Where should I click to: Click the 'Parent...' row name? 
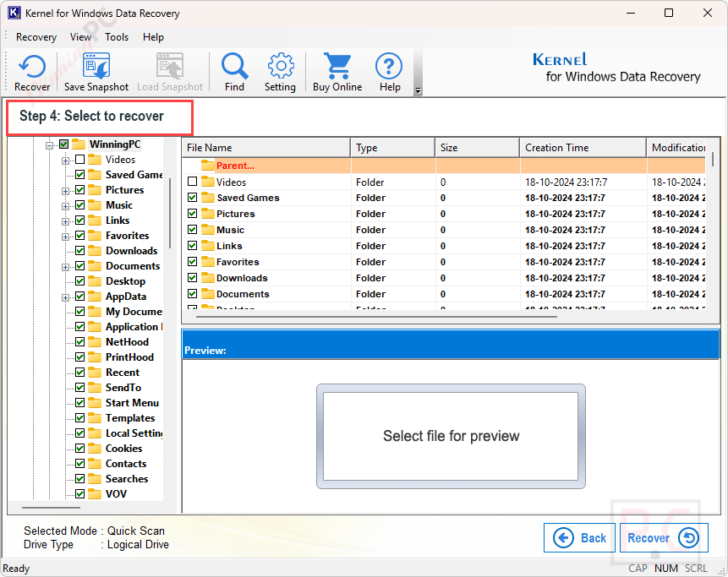click(x=235, y=166)
